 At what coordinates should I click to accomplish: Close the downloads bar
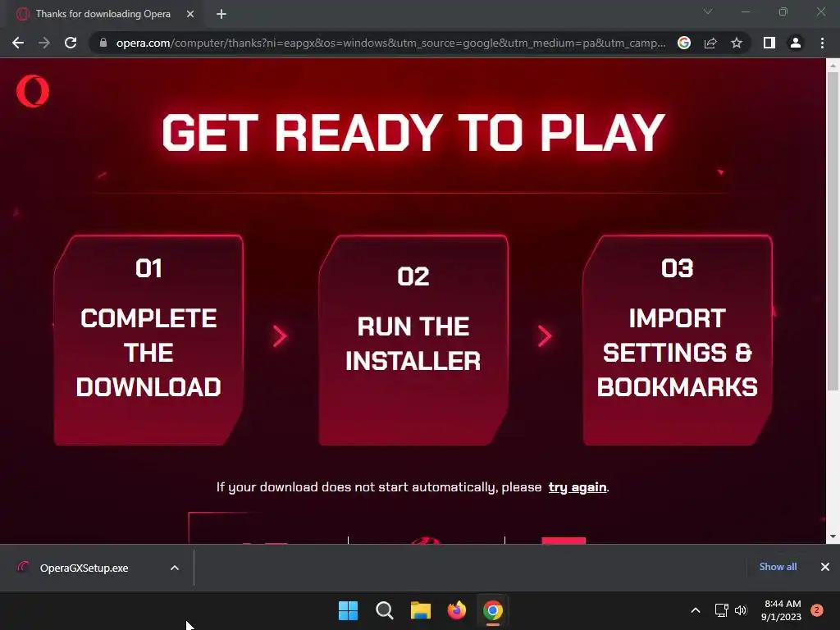pos(825,567)
